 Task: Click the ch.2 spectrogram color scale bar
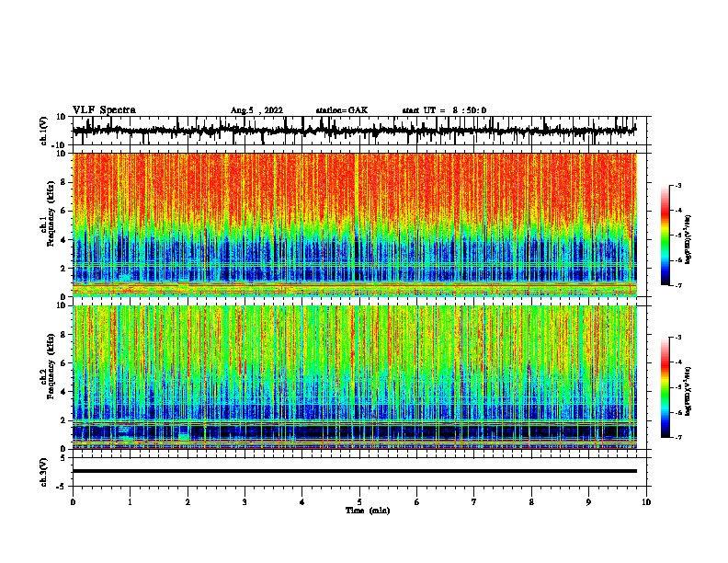(x=665, y=387)
